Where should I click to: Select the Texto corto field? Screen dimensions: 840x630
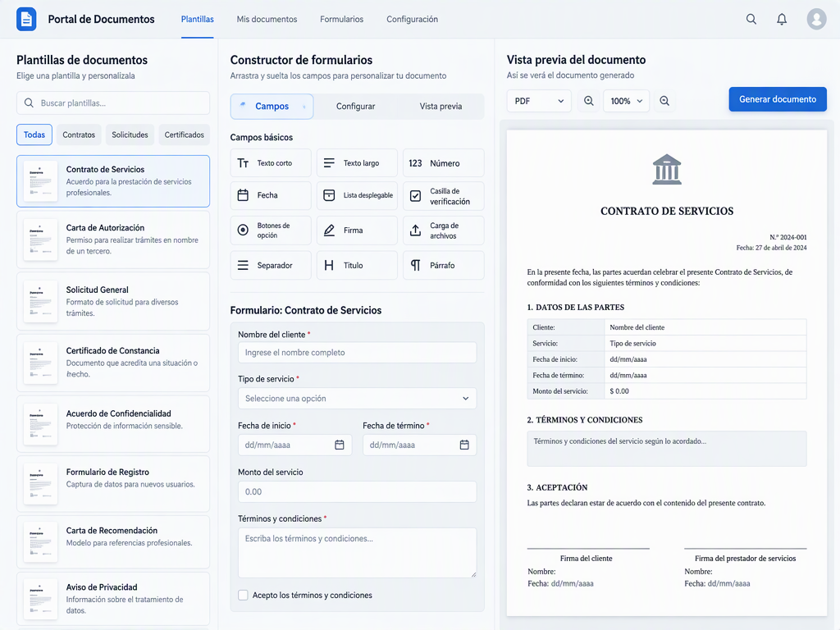coord(271,163)
